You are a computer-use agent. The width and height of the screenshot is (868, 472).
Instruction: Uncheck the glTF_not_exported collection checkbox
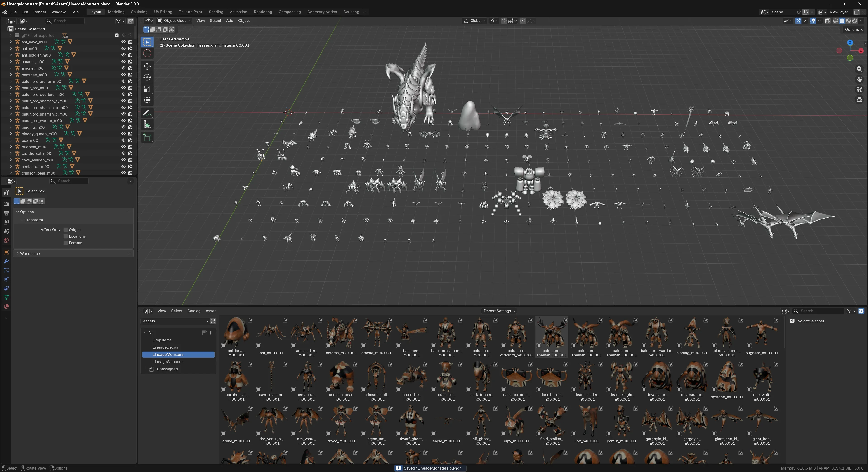pos(117,35)
